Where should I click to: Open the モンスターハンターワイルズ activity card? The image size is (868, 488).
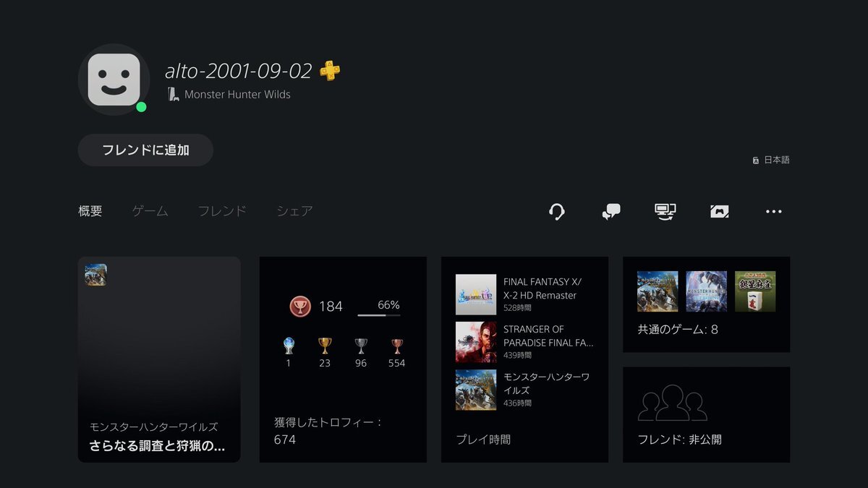click(159, 359)
